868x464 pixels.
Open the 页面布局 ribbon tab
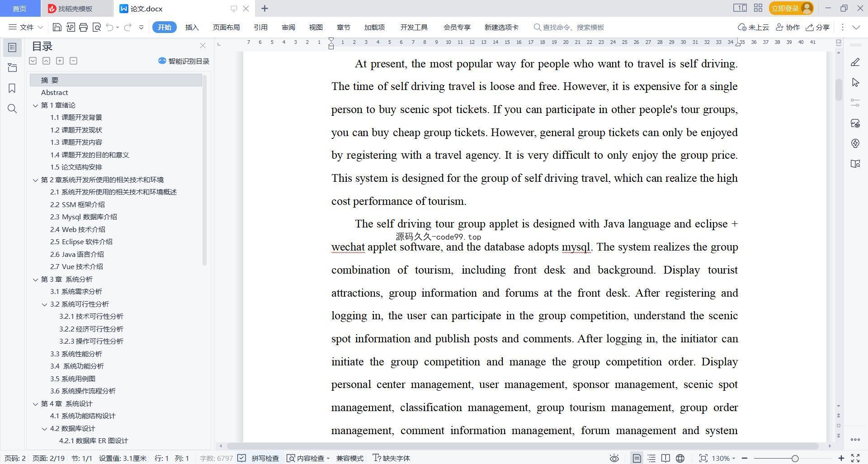click(226, 27)
